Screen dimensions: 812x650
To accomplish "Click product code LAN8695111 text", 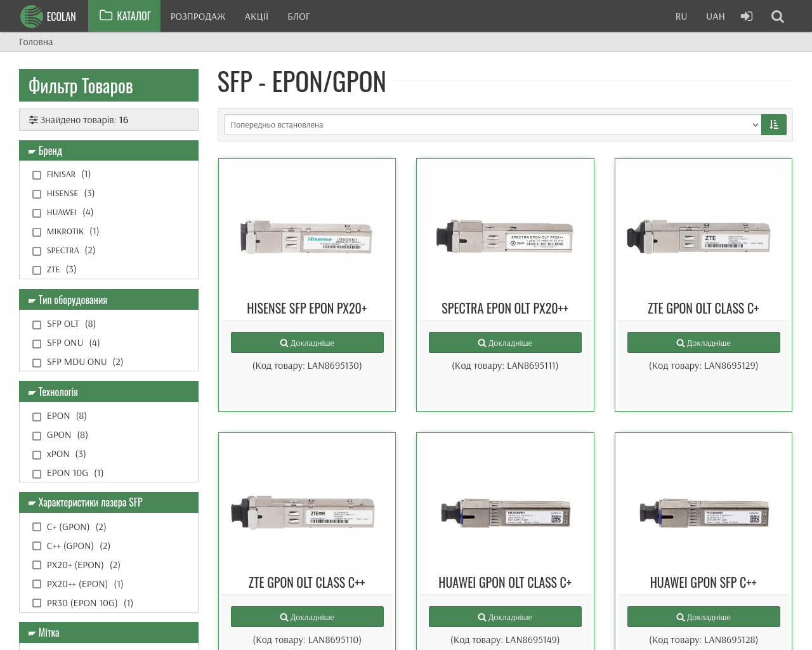I will pos(505,366).
